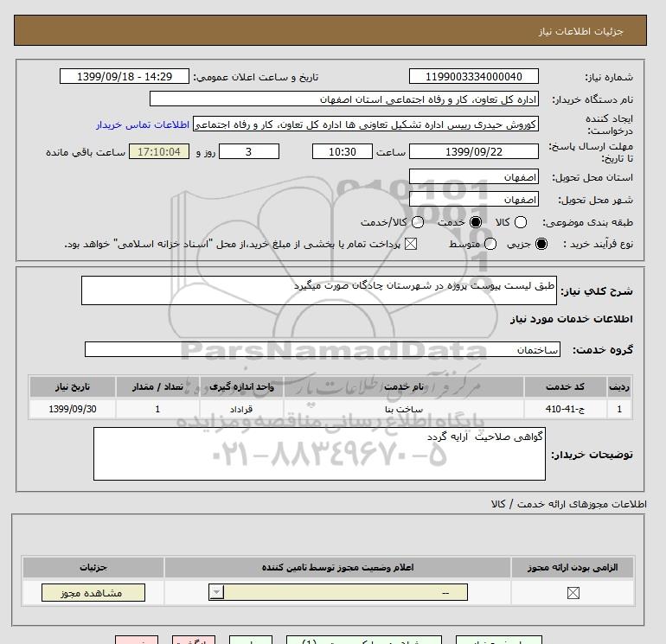The width and height of the screenshot is (666, 644).
Task: Click the اطلاعات مجوزهای ارائه خدمت / کالا heading
Action: [569, 504]
